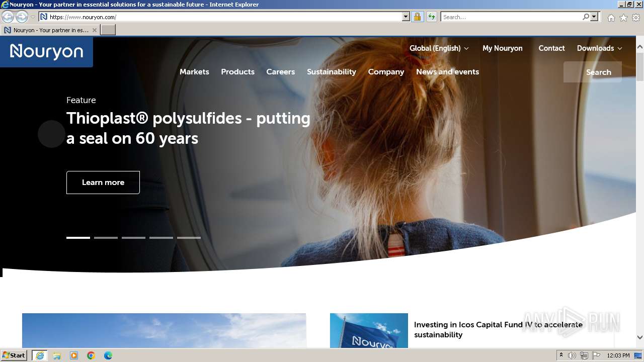Open the recent pages dropdown arrow
644x362 pixels.
coord(33,17)
